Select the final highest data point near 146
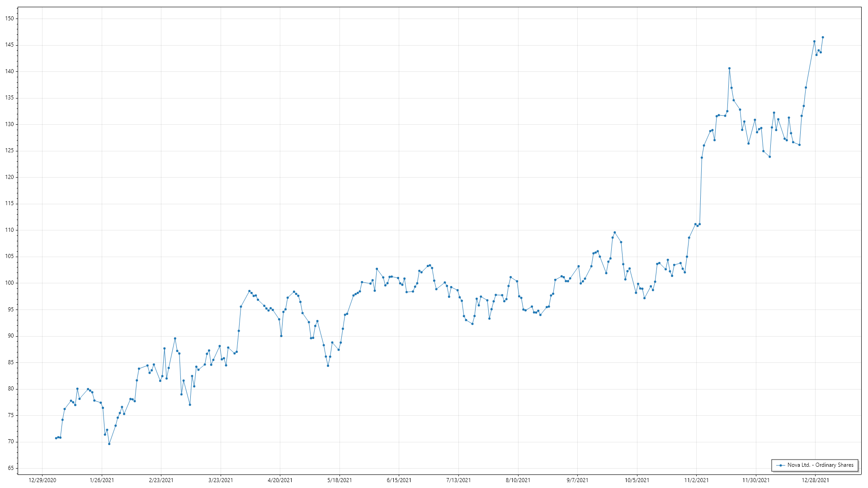Image resolution: width=868 pixels, height=488 pixels. click(823, 38)
